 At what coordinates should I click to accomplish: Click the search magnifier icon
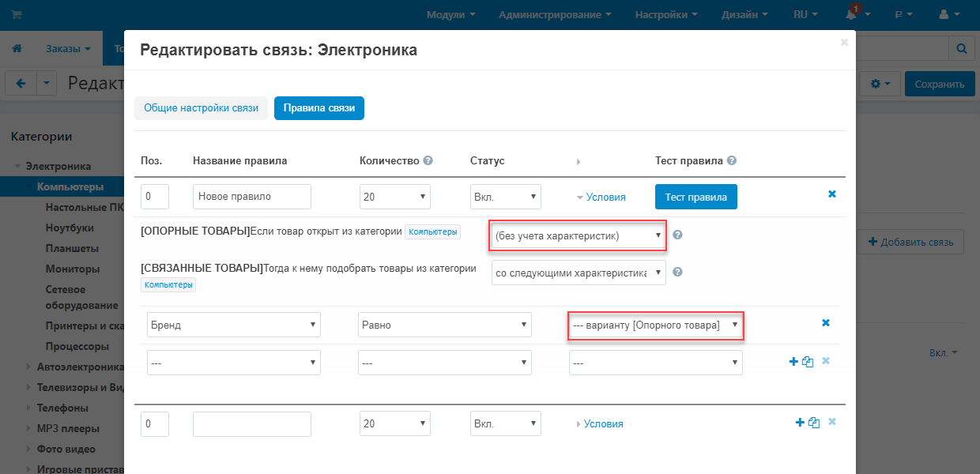962,49
